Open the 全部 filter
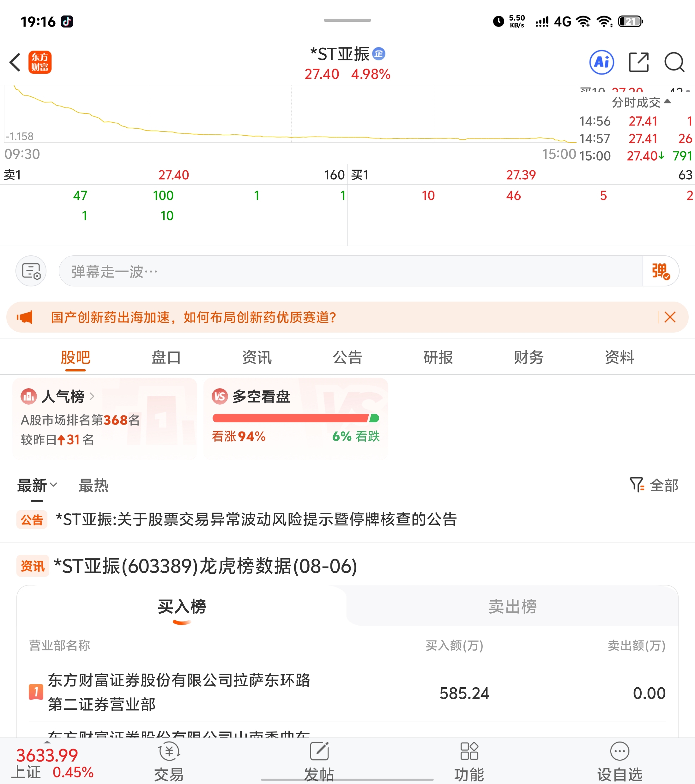 654,485
